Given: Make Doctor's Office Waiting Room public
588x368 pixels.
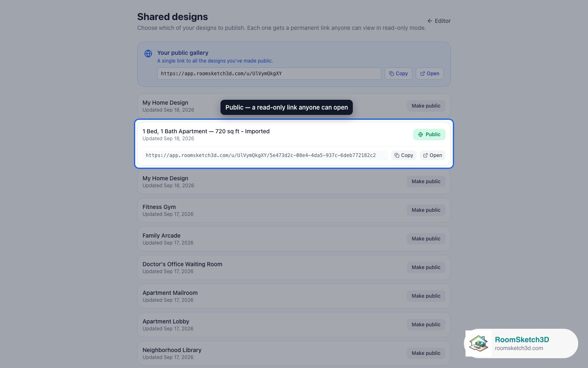Looking at the screenshot, I should pyautogui.click(x=426, y=267).
